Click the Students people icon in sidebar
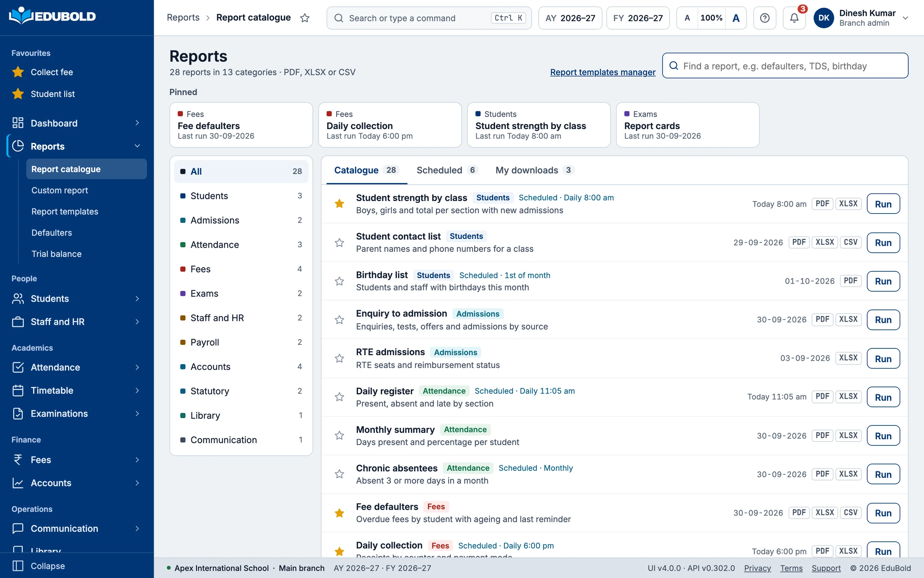 [x=18, y=298]
